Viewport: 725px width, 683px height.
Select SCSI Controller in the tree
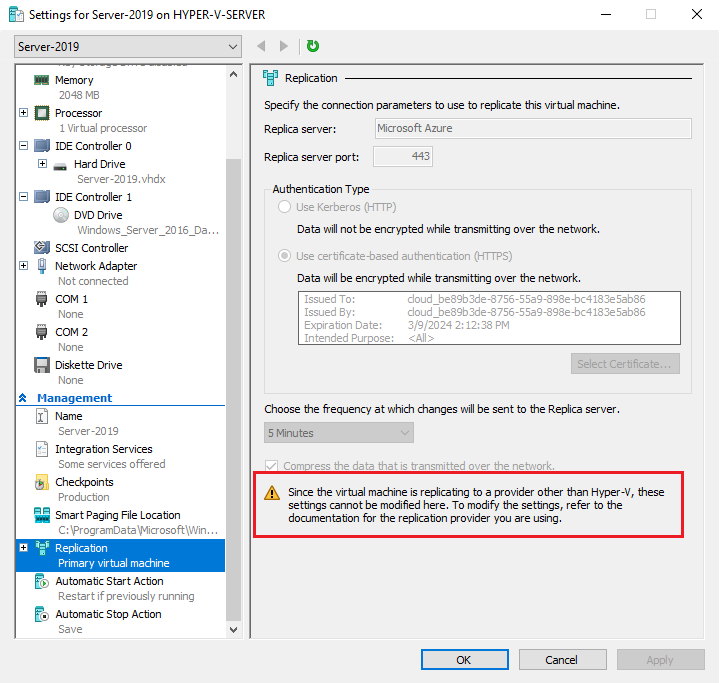click(92, 248)
